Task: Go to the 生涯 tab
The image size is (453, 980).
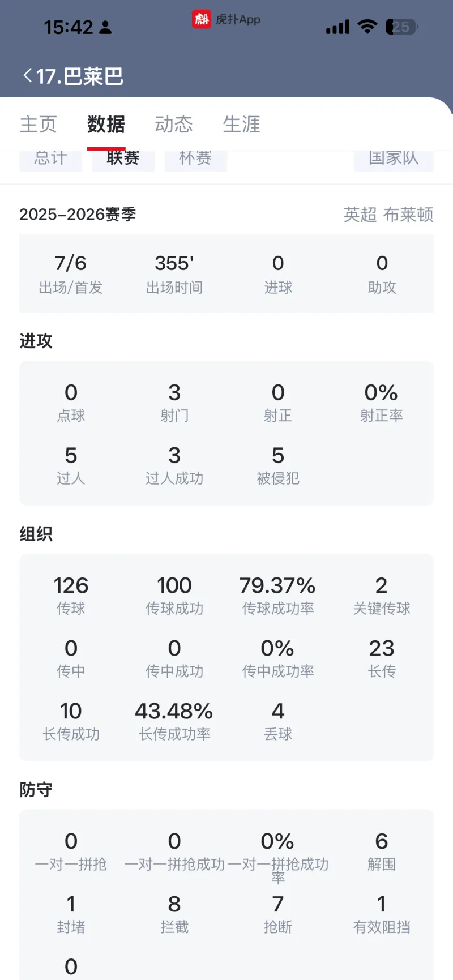Action: 241,124
